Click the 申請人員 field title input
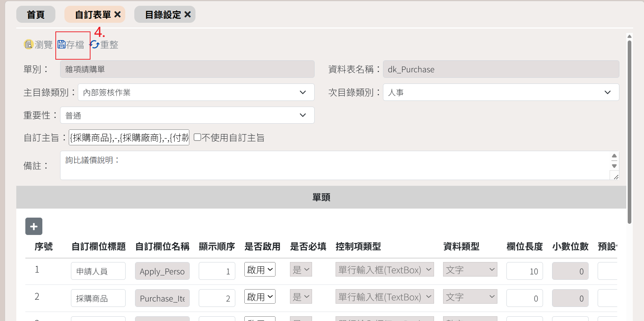The height and width of the screenshot is (321, 644). [98, 271]
